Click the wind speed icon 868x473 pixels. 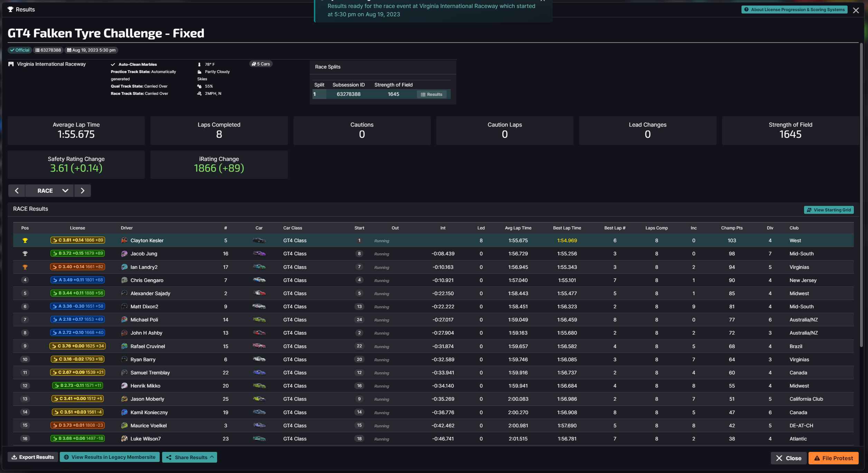pos(199,93)
